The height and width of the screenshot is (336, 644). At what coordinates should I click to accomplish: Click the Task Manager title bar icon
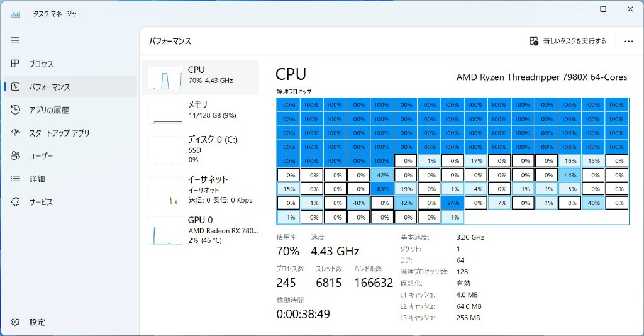pos(15,13)
